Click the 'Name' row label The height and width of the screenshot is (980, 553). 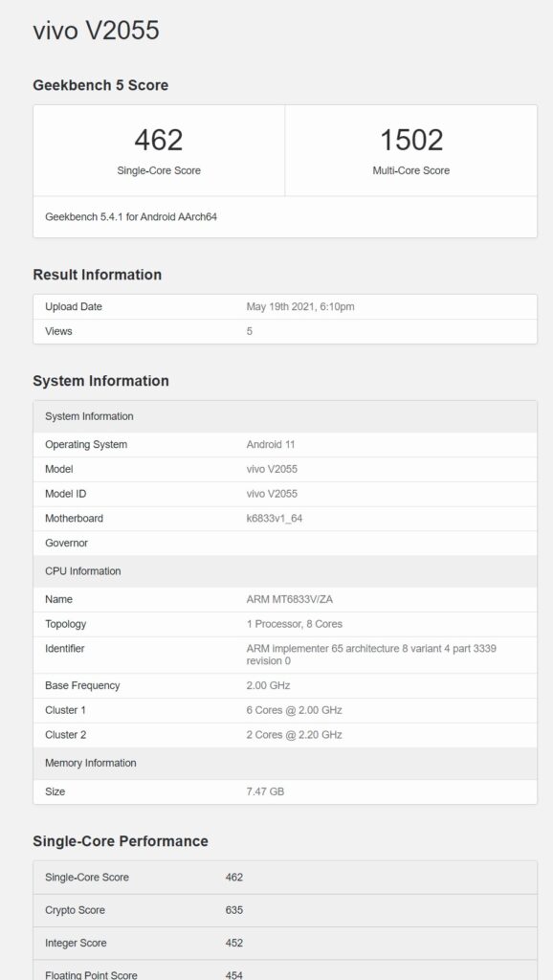pos(58,599)
